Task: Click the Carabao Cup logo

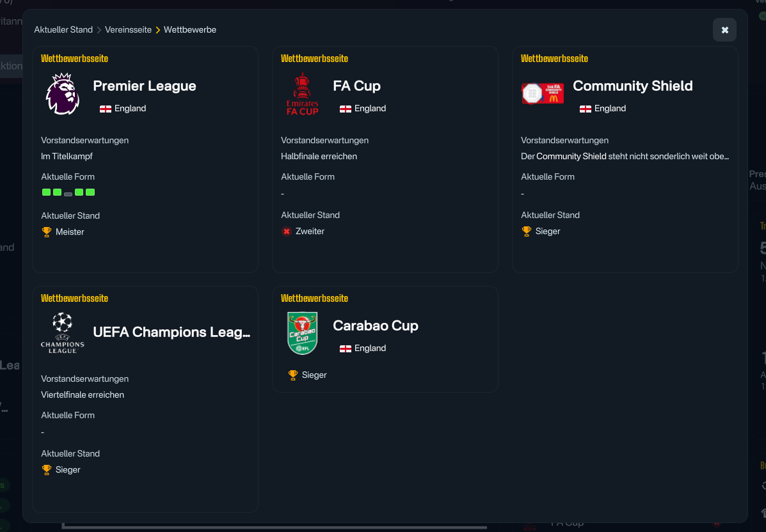Action: 302,333
